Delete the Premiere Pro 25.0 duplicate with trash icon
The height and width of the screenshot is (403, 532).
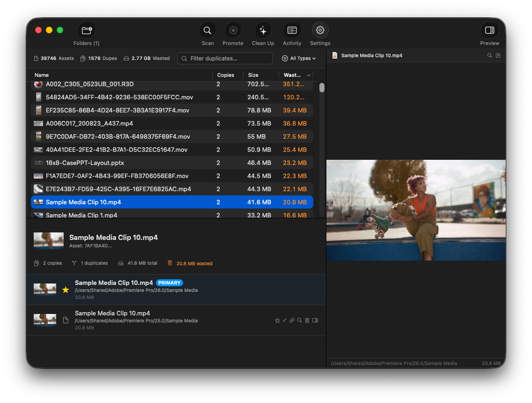(307, 320)
